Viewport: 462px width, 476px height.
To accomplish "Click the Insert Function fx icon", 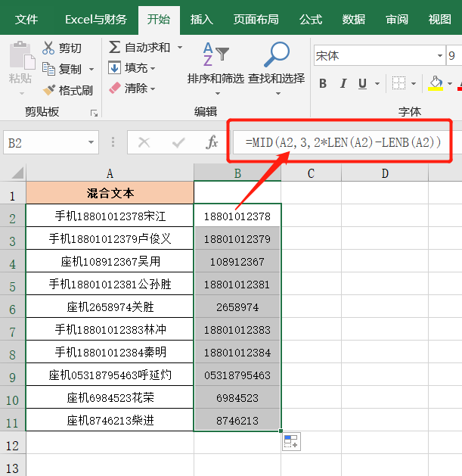I will click(x=212, y=142).
